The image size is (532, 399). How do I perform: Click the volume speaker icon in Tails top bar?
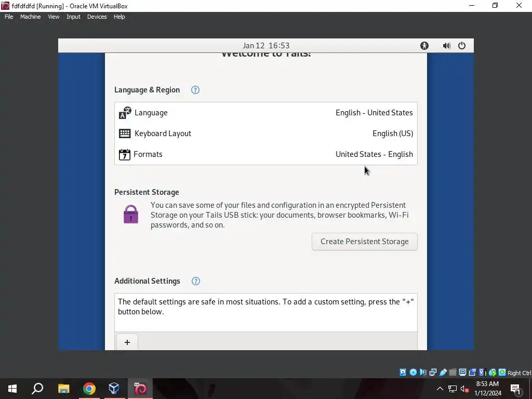(446, 46)
